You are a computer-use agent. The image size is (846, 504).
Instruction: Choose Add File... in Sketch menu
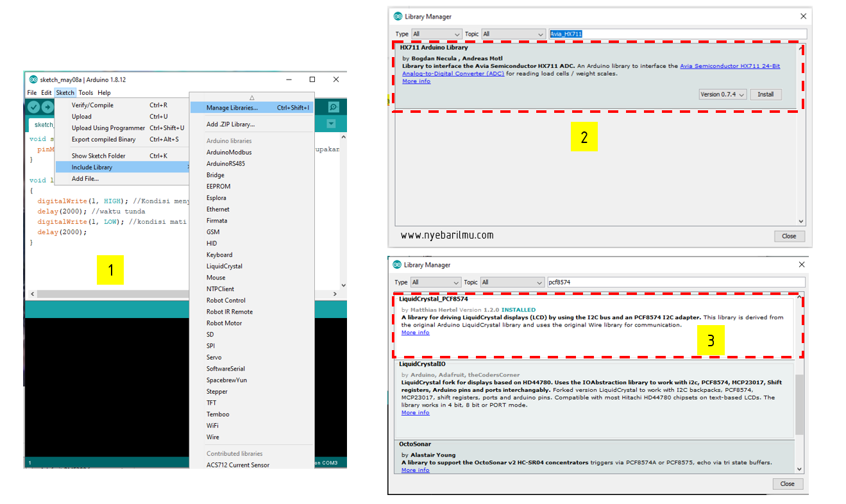click(122, 179)
